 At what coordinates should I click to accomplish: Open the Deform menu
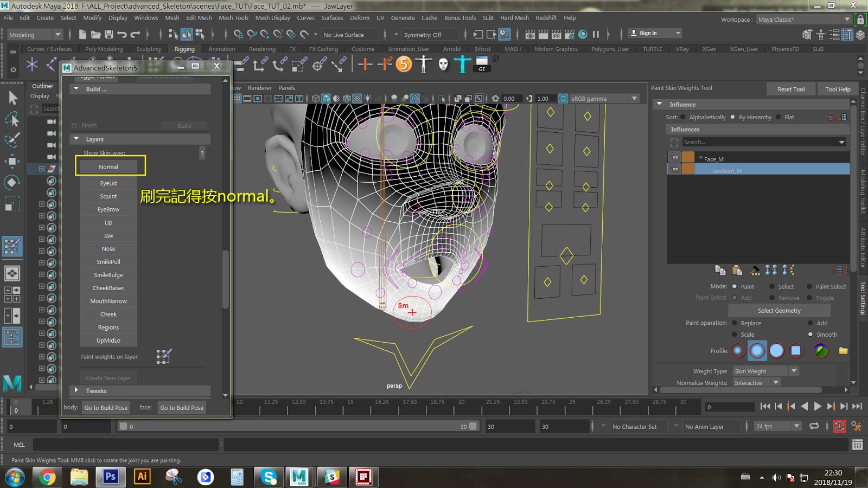click(360, 17)
